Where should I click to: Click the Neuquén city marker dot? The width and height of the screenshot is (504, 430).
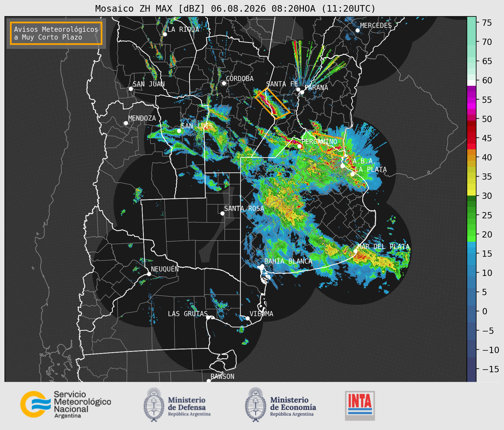149,274
